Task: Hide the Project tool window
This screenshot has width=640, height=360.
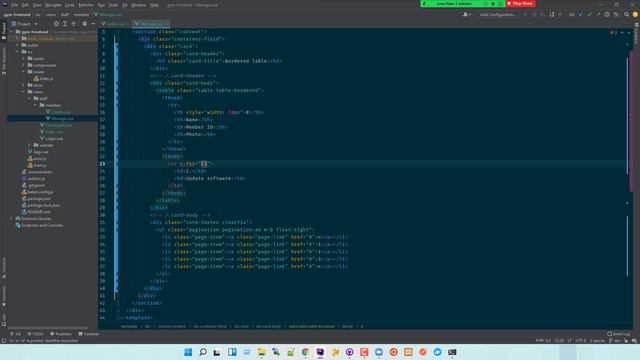Action: click(93, 24)
